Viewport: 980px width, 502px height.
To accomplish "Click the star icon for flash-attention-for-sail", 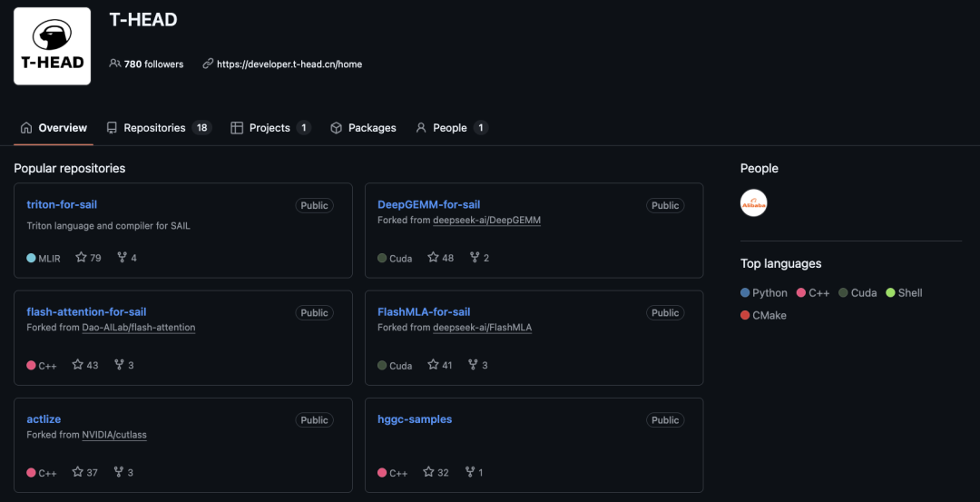I will [x=77, y=364].
